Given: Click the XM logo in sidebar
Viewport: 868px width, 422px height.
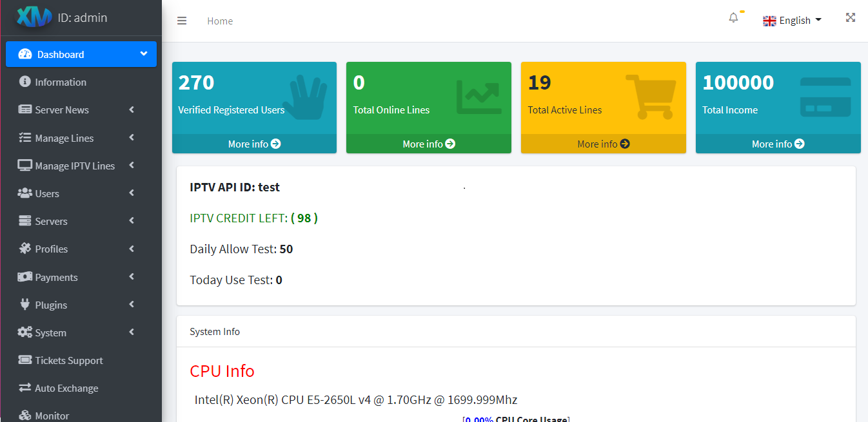Looking at the screenshot, I should (x=34, y=18).
